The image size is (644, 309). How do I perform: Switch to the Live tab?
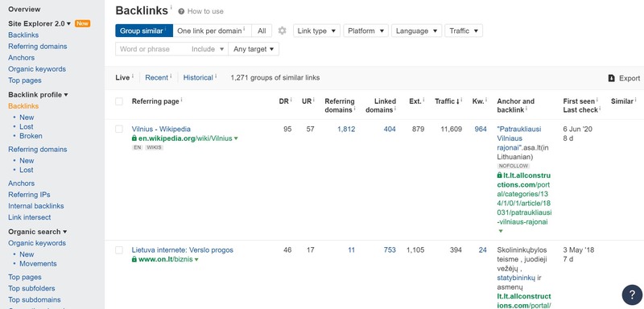click(x=122, y=77)
